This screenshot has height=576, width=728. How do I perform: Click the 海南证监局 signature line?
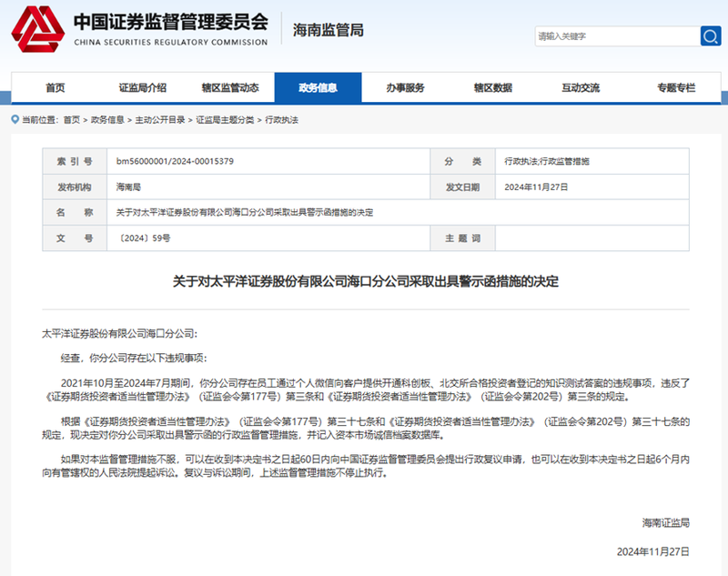(x=666, y=523)
